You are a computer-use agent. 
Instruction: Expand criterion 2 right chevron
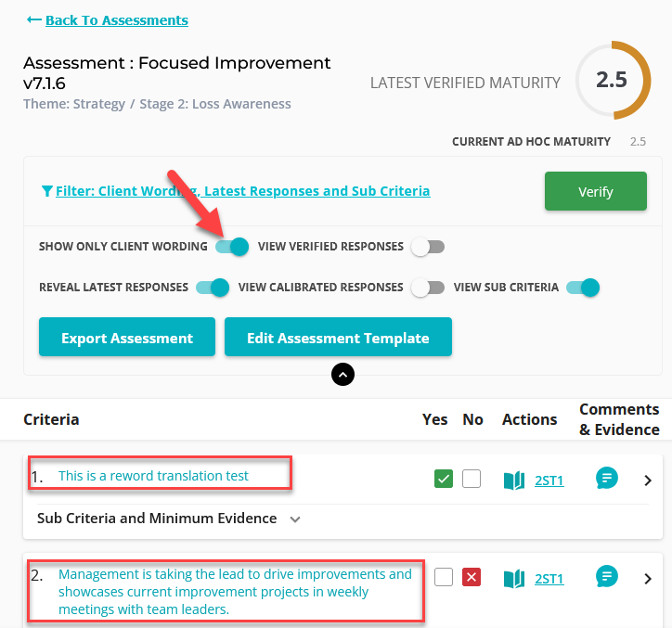pos(648,579)
